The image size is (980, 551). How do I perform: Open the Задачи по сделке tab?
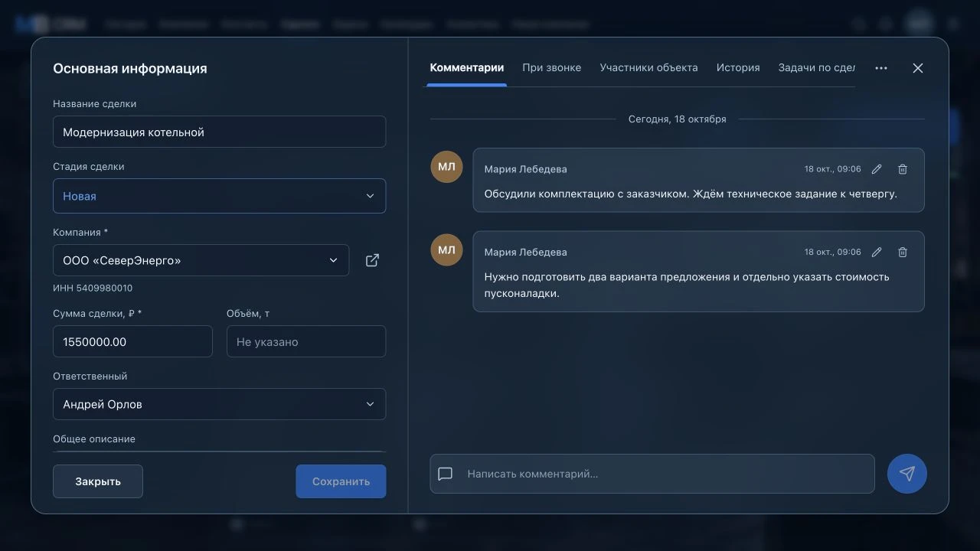pos(816,68)
